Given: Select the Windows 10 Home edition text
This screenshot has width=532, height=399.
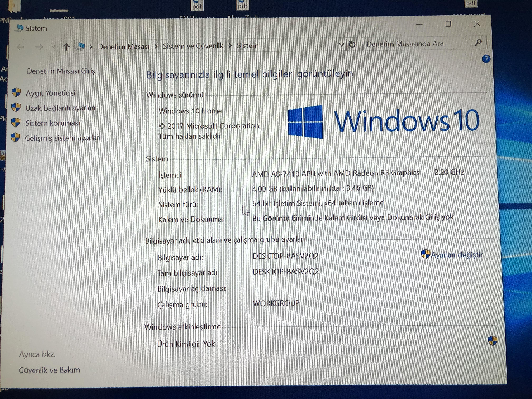Looking at the screenshot, I should click(190, 111).
